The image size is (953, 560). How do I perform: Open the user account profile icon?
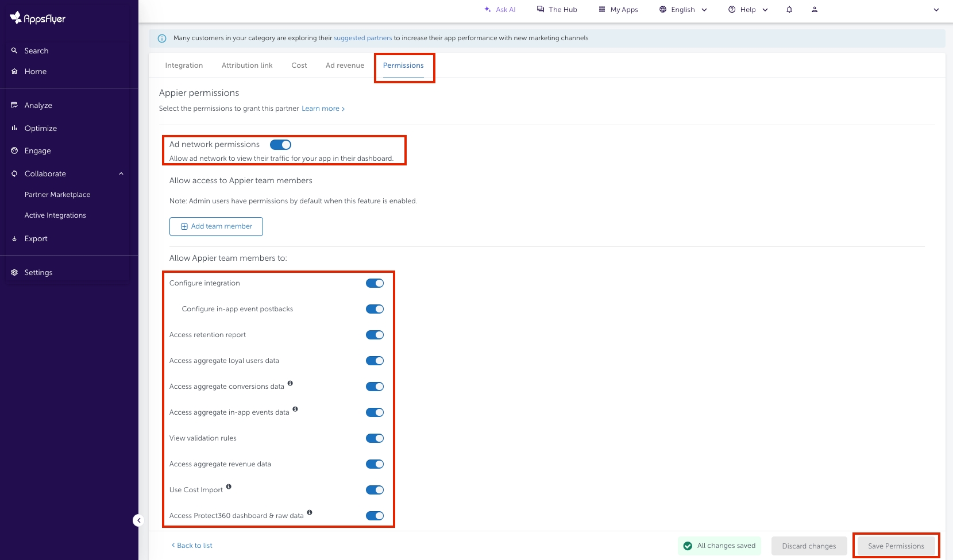[815, 10]
